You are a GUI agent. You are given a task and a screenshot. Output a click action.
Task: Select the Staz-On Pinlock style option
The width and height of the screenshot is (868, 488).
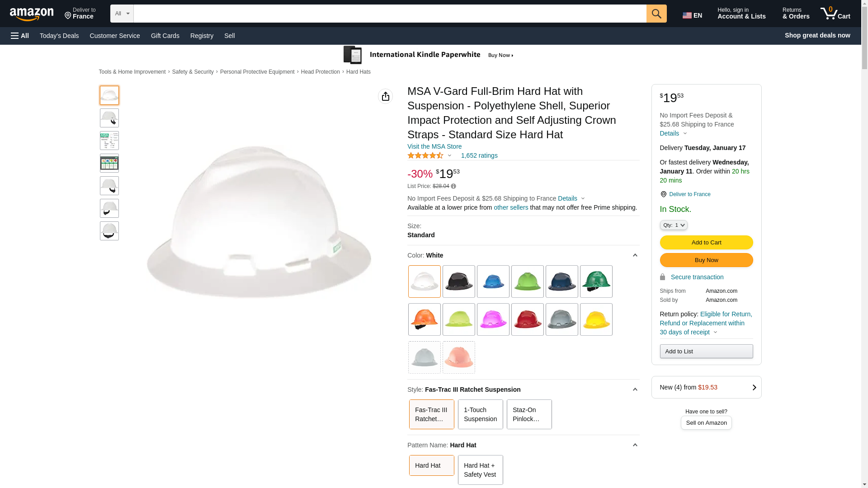(x=529, y=414)
